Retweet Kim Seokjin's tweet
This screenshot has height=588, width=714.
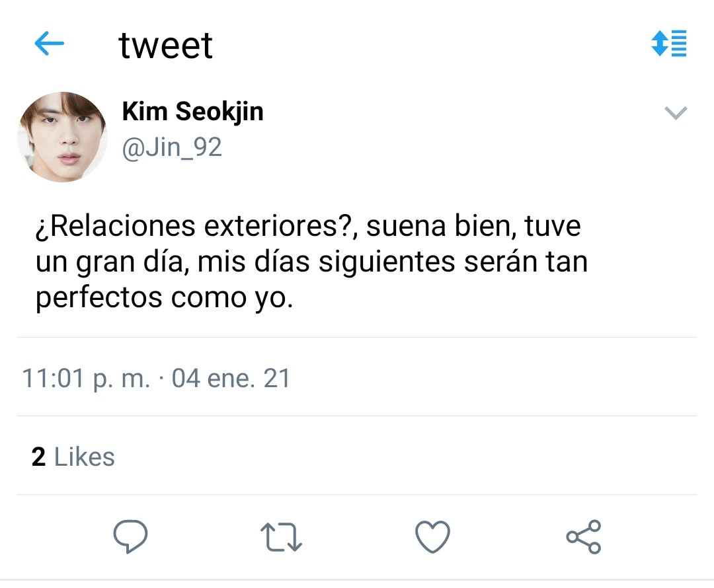pyautogui.click(x=281, y=536)
